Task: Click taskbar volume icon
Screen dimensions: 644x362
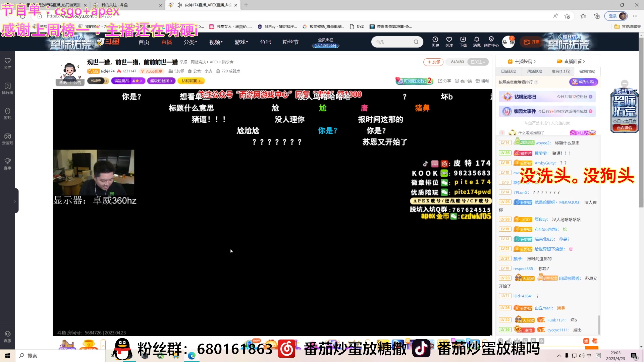Action: tap(581, 356)
